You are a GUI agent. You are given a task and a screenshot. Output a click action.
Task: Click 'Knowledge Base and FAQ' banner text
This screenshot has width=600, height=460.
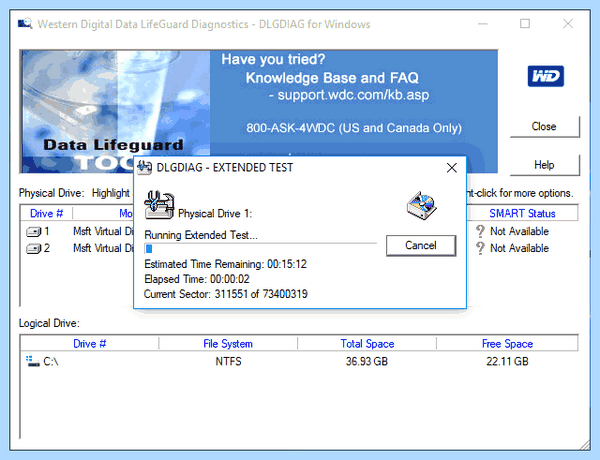pyautogui.click(x=332, y=78)
